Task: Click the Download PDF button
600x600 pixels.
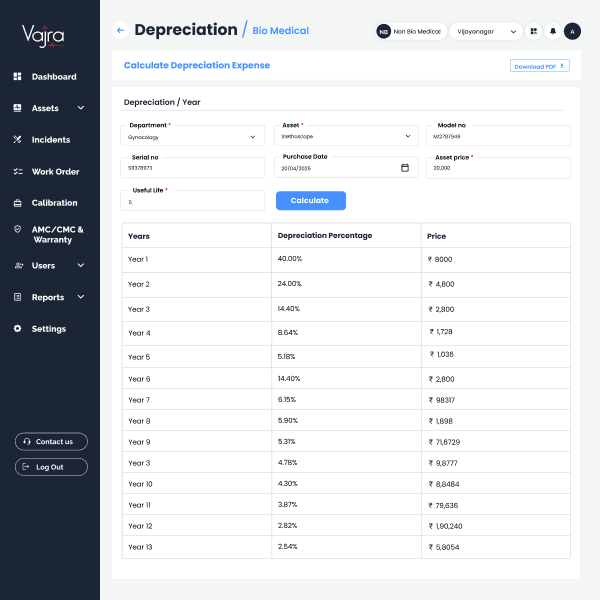Action: (539, 66)
